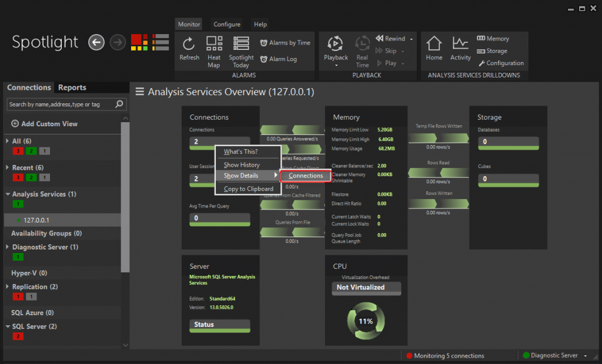Expand the All (6) group
This screenshot has height=364, width=602.
click(x=7, y=141)
